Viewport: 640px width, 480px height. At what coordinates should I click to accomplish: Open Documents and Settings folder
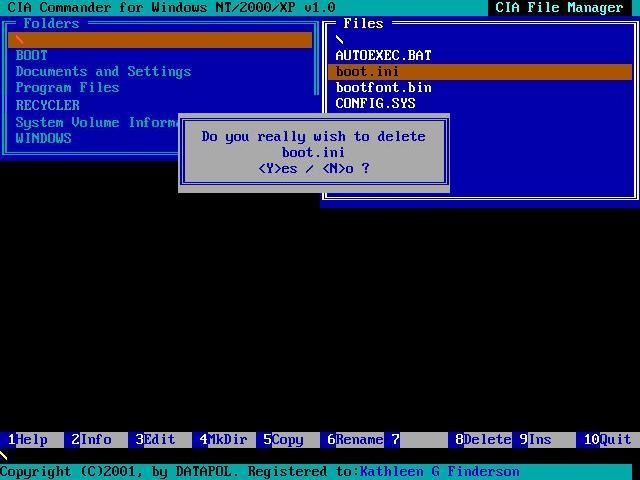click(103, 71)
